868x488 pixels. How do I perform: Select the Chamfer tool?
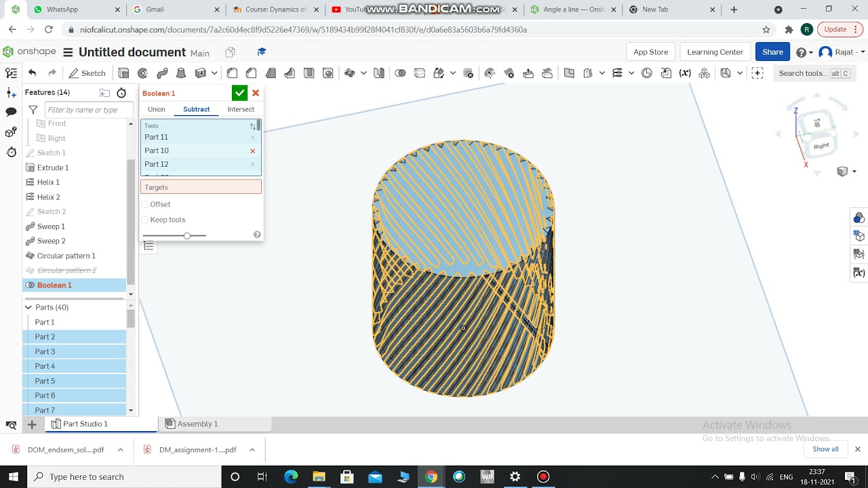pos(251,73)
